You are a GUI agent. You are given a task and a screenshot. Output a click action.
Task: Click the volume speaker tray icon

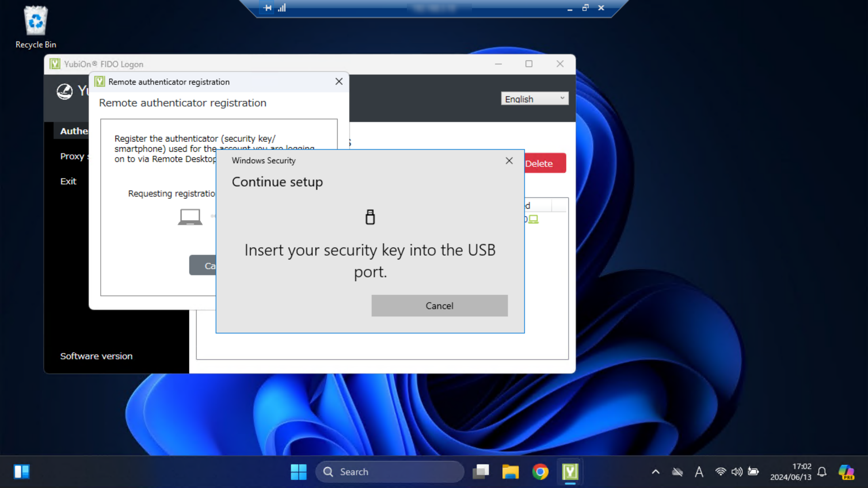pyautogui.click(x=737, y=472)
